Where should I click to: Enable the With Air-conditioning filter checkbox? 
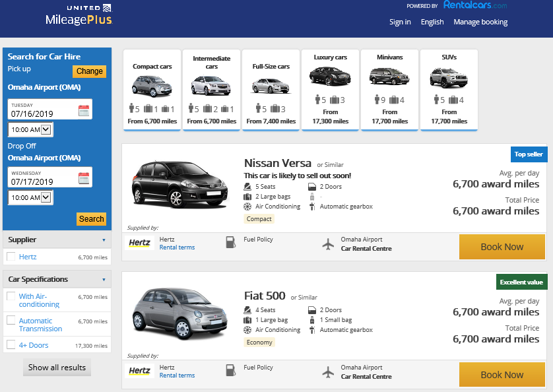pyautogui.click(x=11, y=296)
